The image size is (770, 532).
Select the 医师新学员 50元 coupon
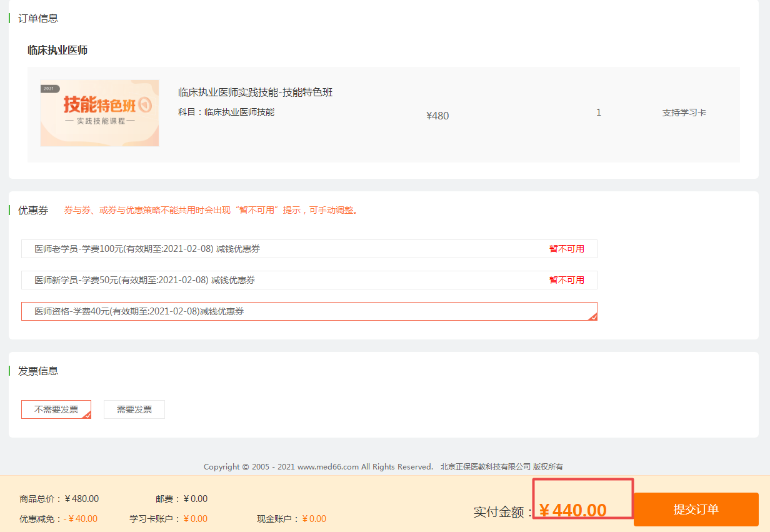pyautogui.click(x=144, y=280)
